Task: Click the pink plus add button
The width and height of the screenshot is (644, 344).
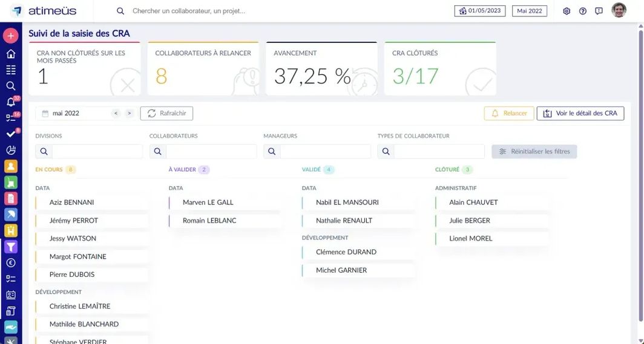Action: pos(11,36)
